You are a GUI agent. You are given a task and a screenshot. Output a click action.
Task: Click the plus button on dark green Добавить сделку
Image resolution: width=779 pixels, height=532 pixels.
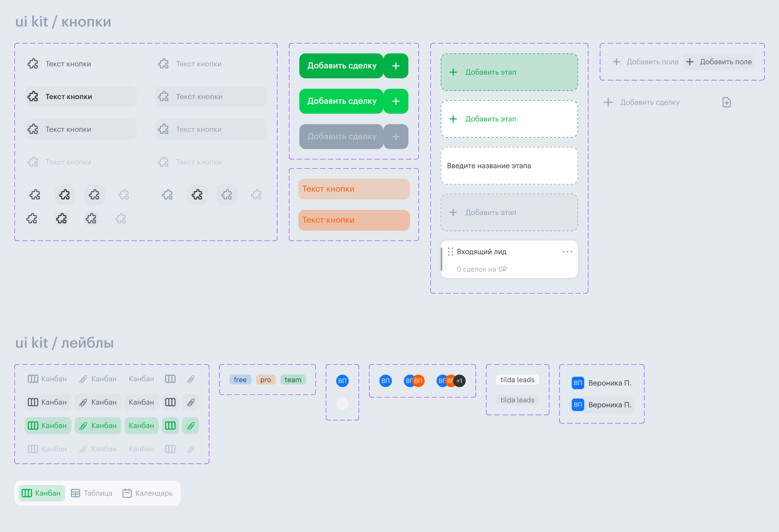[x=396, y=66]
